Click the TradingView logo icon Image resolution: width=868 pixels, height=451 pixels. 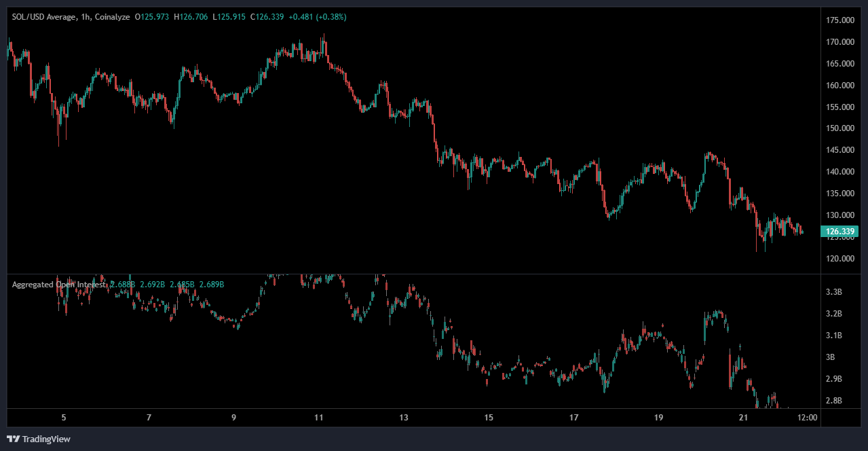pyautogui.click(x=13, y=439)
